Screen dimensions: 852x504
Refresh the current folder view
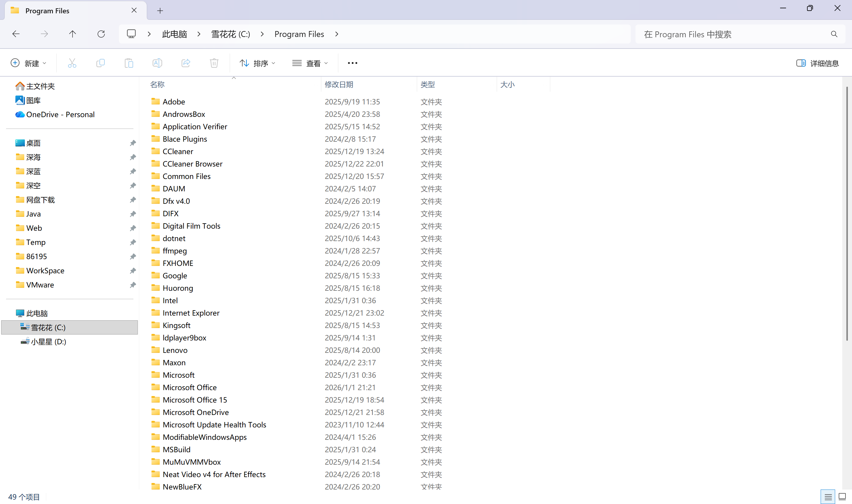click(101, 34)
